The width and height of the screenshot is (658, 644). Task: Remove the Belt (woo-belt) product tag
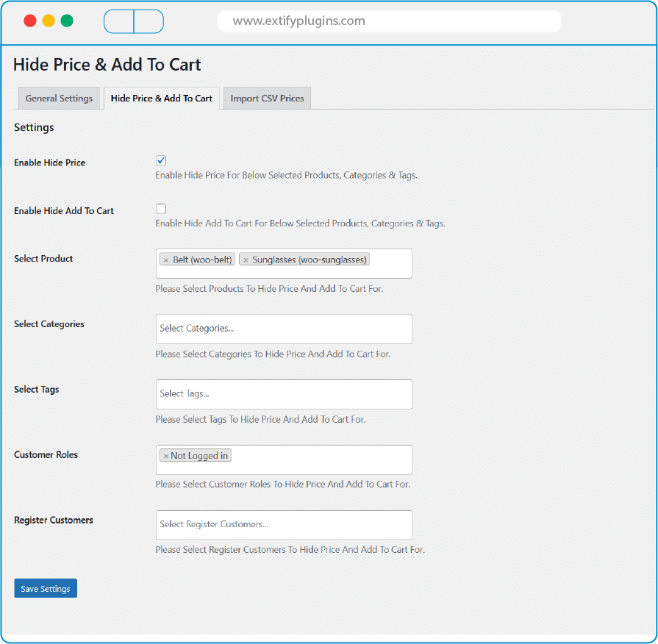pyautogui.click(x=166, y=260)
